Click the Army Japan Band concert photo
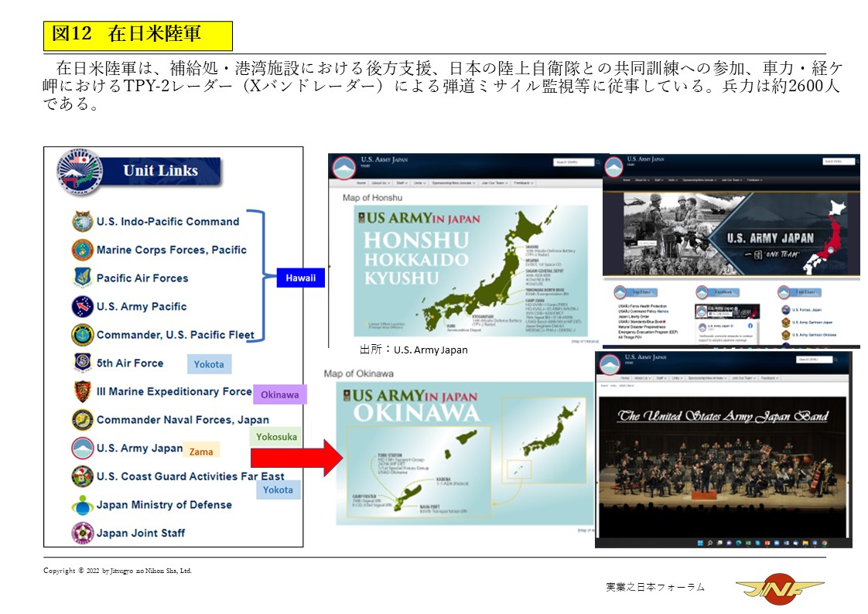 [x=723, y=467]
